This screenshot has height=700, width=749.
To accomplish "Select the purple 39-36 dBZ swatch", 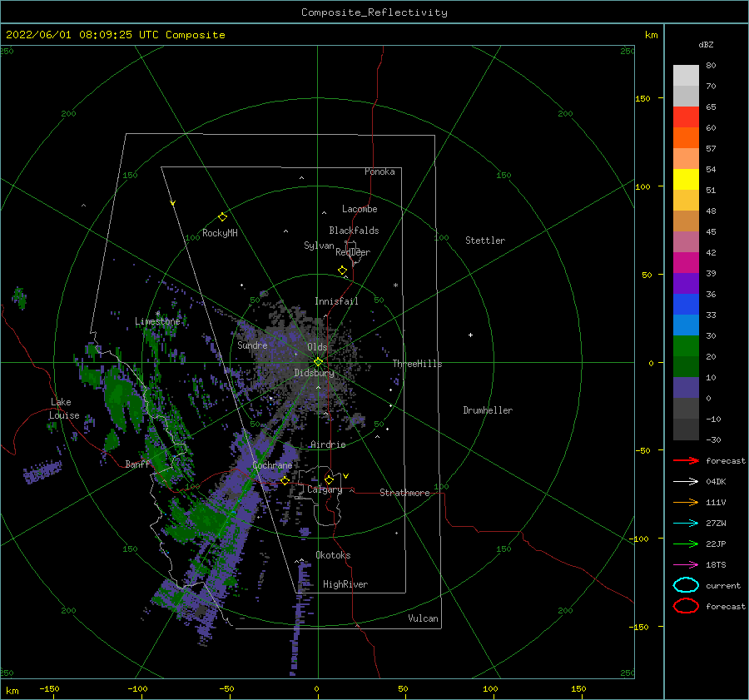I will [686, 283].
